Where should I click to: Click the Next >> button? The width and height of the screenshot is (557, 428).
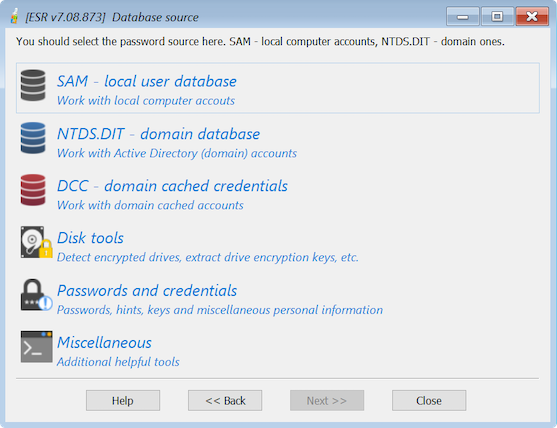click(x=327, y=401)
